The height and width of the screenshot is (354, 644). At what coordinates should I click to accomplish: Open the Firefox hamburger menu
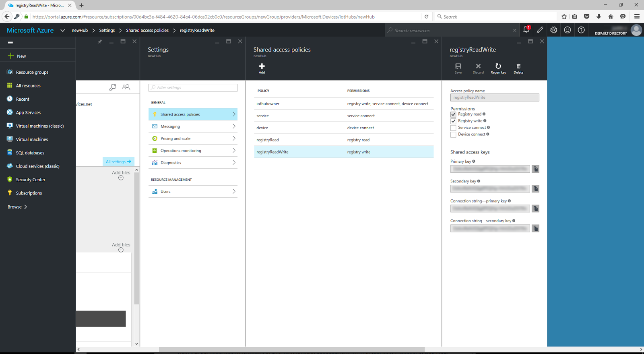[x=637, y=17]
